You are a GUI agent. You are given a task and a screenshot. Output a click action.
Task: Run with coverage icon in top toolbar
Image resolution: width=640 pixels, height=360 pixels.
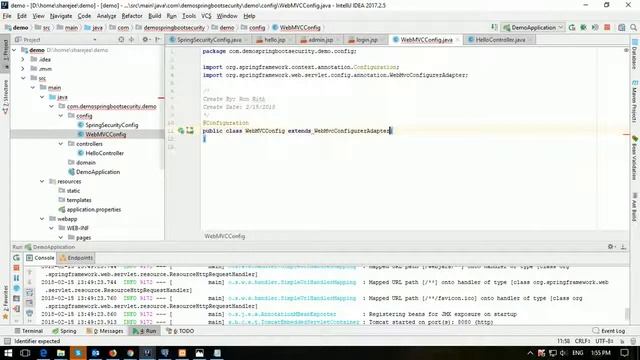tap(595, 27)
